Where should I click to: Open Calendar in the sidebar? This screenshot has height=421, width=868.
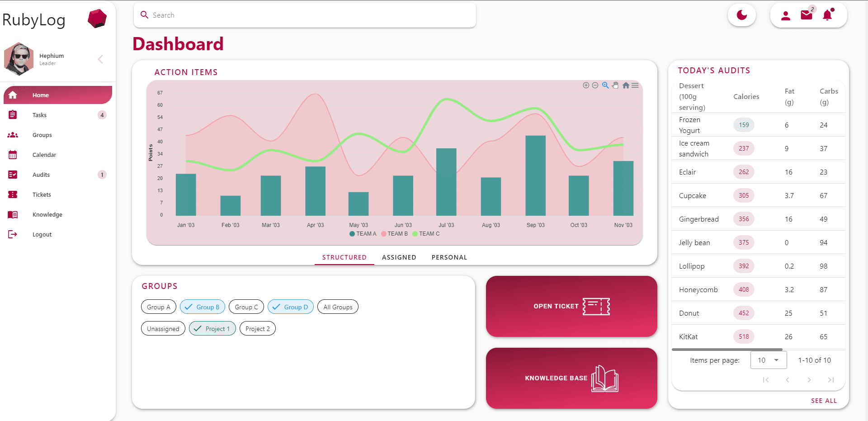click(x=58, y=155)
